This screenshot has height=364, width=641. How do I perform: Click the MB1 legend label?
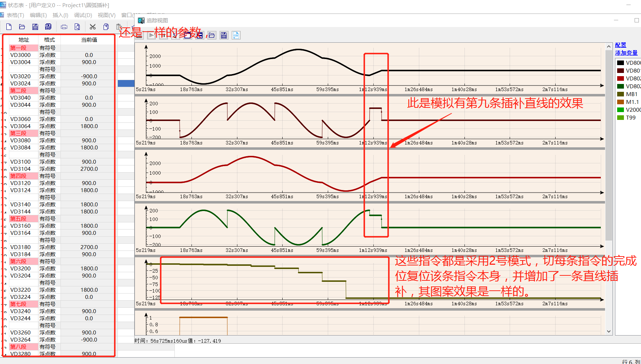tap(632, 94)
